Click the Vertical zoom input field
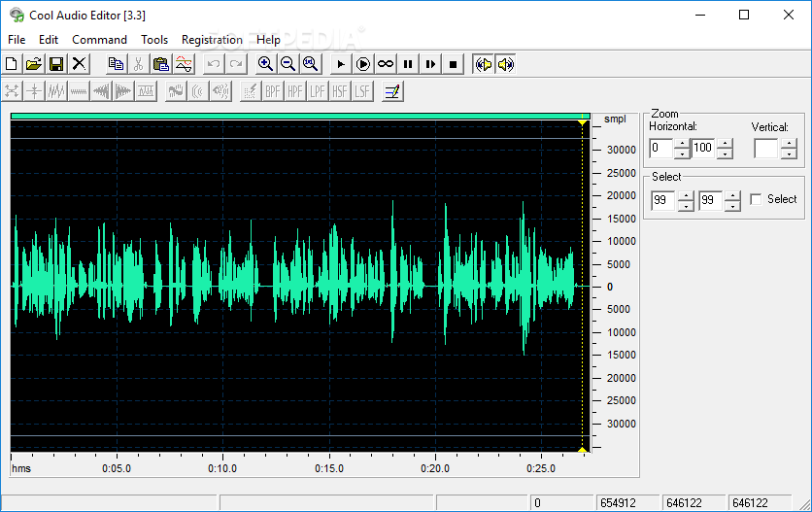The height and width of the screenshot is (512, 812). (765, 149)
